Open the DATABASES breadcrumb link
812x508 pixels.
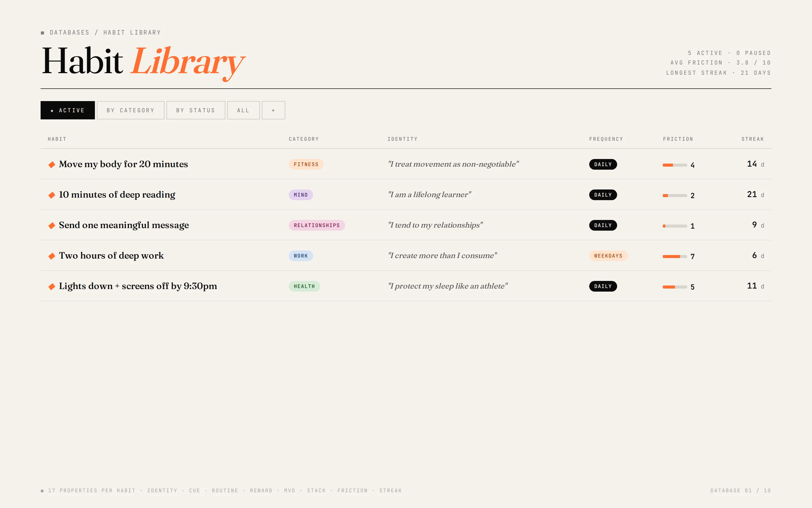tap(70, 33)
